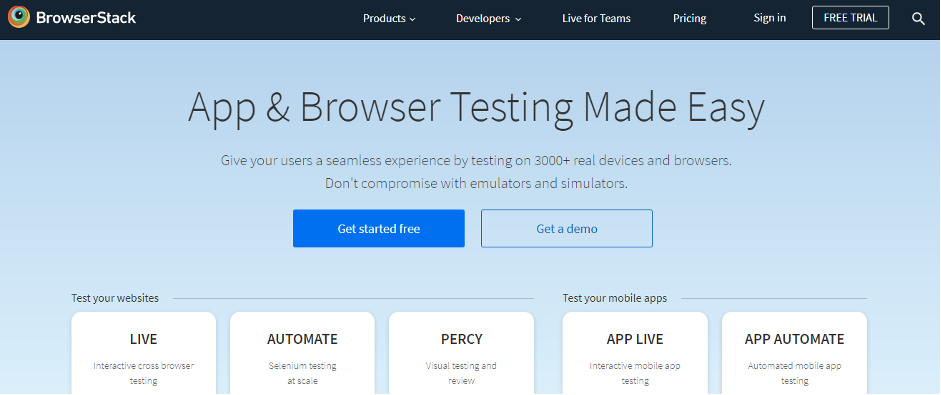941x395 pixels.
Task: Open the AUTOMATE product card
Action: (302, 353)
